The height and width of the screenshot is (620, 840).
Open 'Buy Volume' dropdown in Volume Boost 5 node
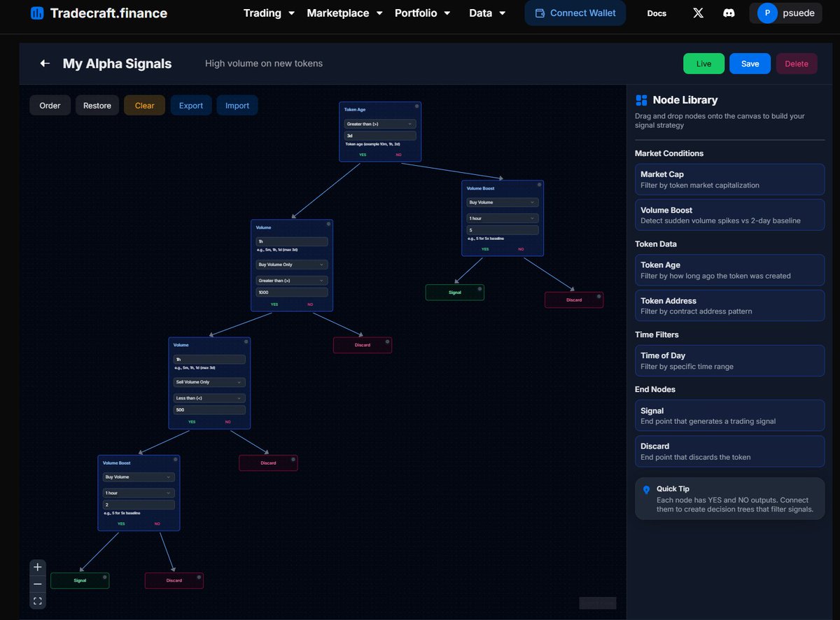point(503,202)
